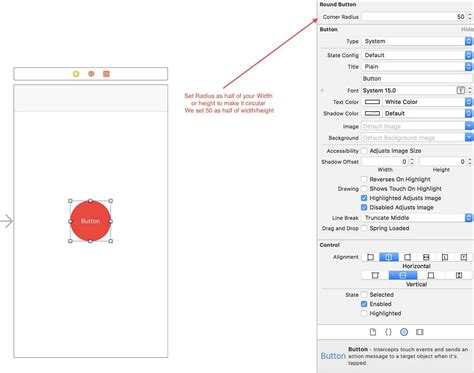
Task: Uncheck Highlighted Adjusts Image
Action: (364, 198)
